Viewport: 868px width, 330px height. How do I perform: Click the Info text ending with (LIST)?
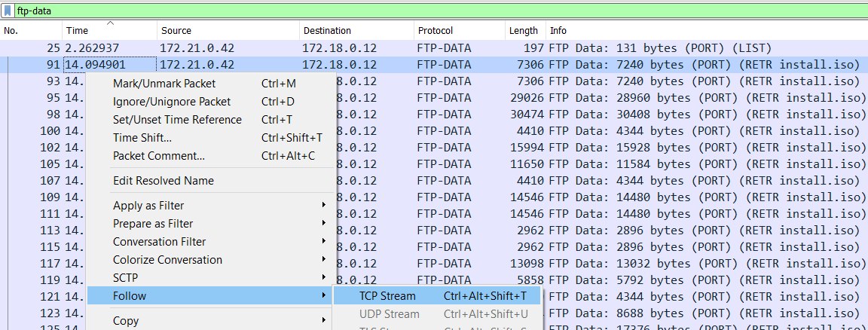(x=660, y=48)
